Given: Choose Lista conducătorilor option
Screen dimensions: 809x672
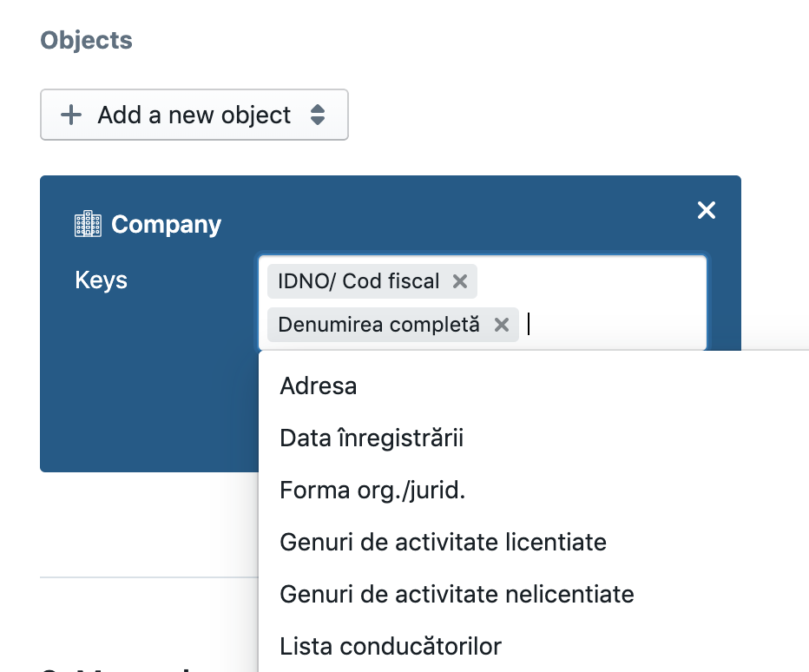Looking at the screenshot, I should point(391,647).
